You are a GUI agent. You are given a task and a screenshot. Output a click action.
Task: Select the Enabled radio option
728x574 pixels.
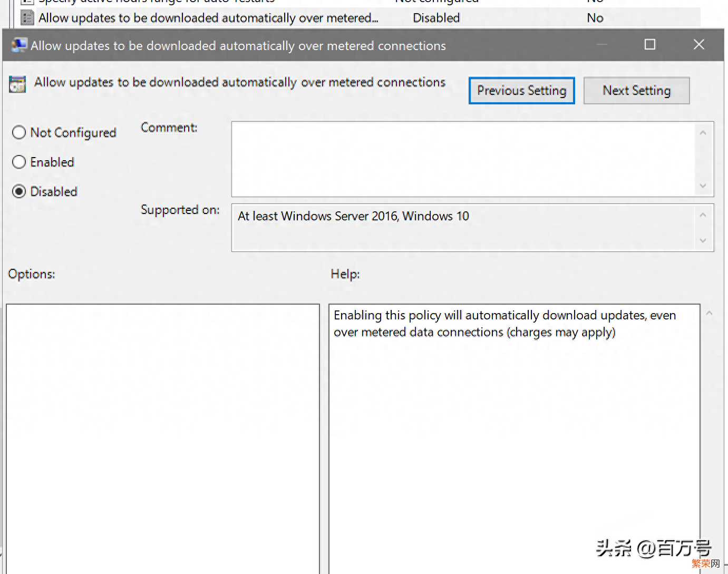coord(19,162)
